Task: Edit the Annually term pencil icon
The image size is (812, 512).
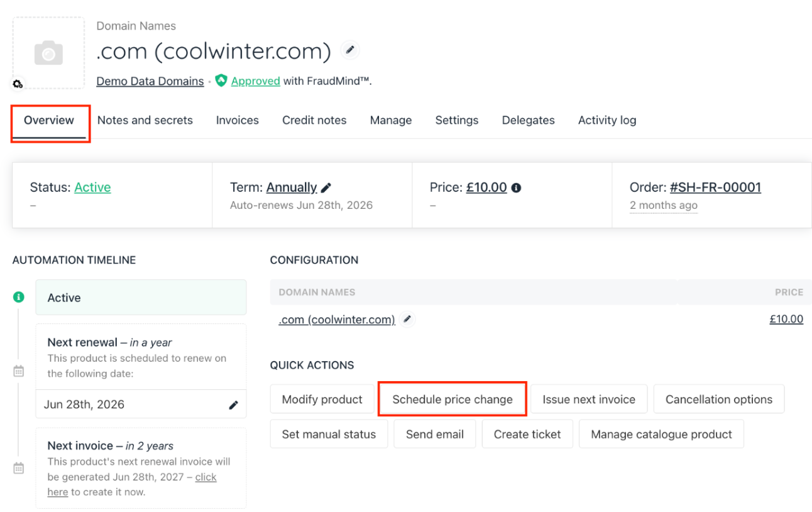Action: 326,187
